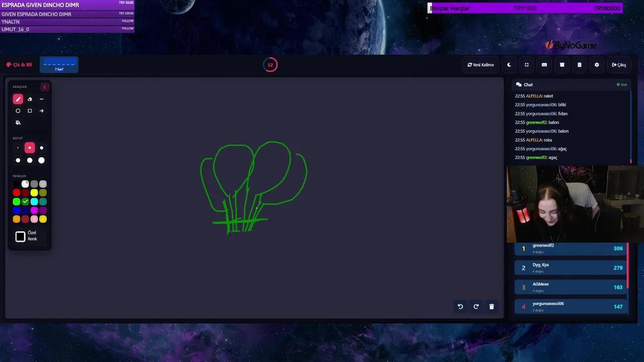644x362 pixels.
Task: Select the Eraser tool
Action: click(30, 99)
